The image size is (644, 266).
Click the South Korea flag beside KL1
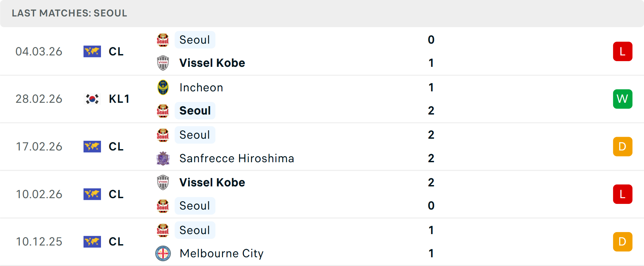point(92,99)
